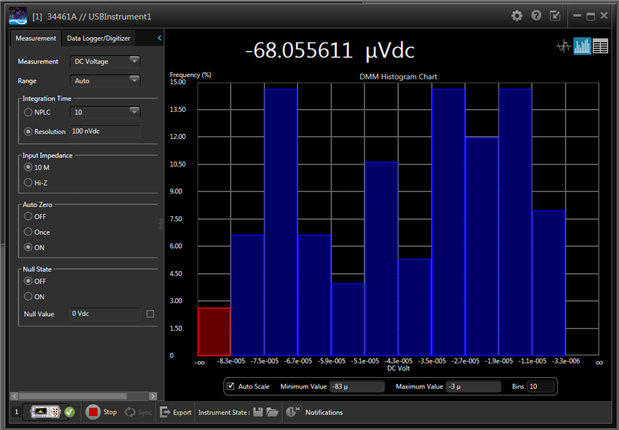619x430 pixels.
Task: Select Hi-Z input impedance
Action: coord(28,183)
